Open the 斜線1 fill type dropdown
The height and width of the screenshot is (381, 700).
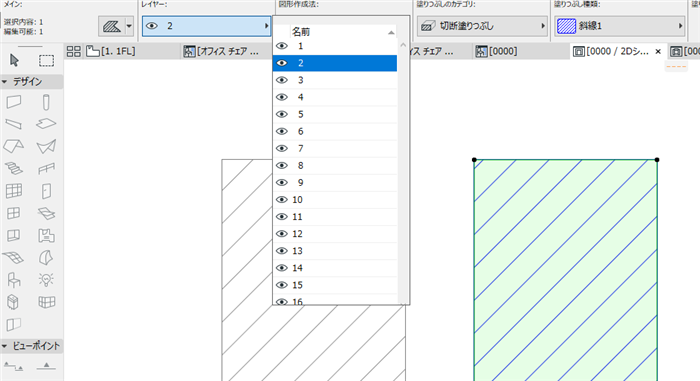tap(620, 26)
